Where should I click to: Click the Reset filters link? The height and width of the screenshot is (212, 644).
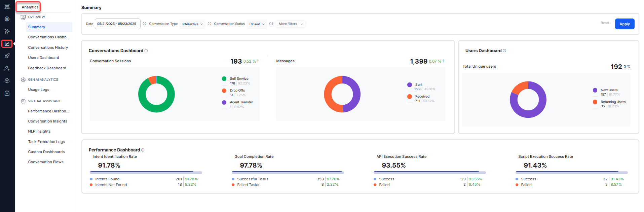click(605, 23)
